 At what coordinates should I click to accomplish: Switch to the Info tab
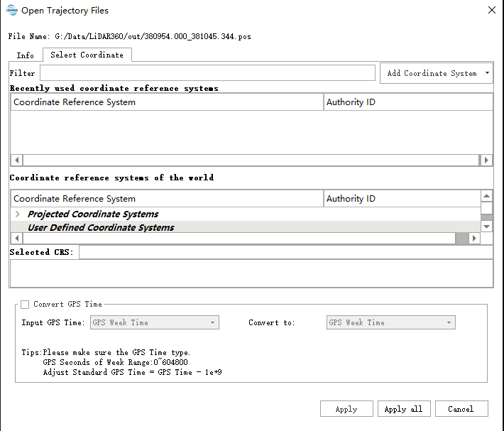25,55
